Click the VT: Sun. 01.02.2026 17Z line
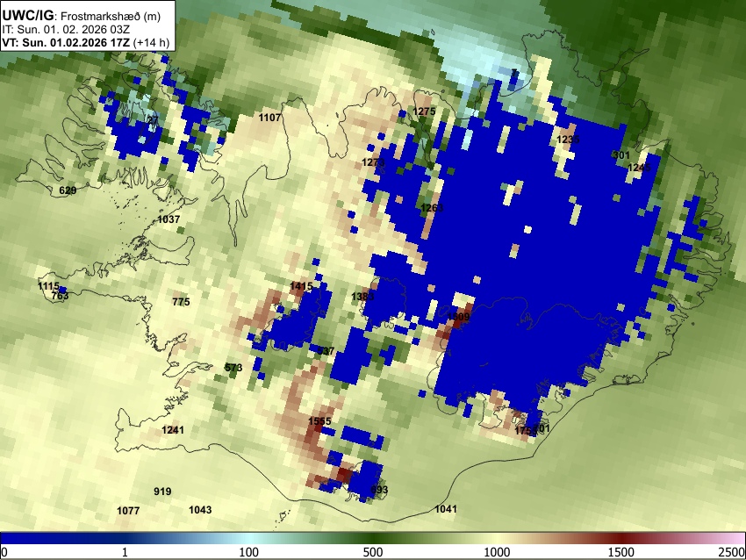The height and width of the screenshot is (560, 746). click(x=85, y=42)
